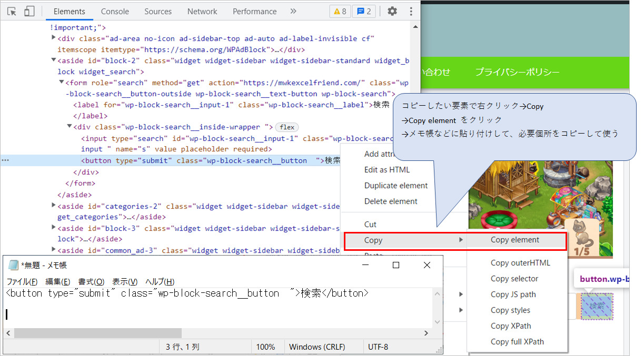
Task: Click the プライバシーポリシー navigation link
Action: point(517,72)
